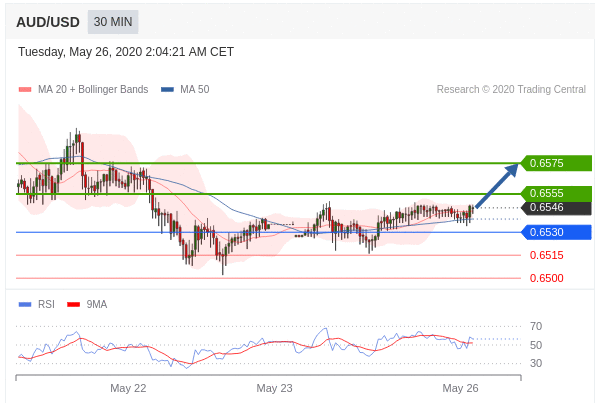This screenshot has width=601, height=413.
Task: Click the May 26 date axis label
Action: 460,388
